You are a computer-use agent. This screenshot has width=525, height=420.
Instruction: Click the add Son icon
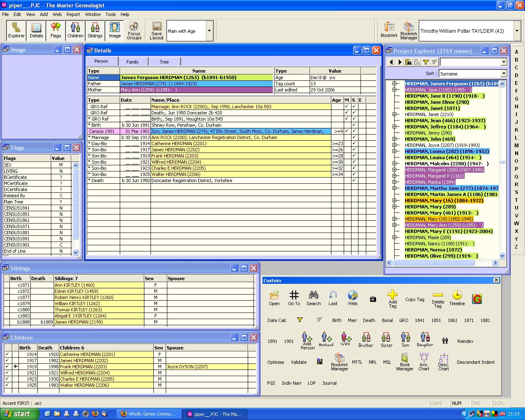pos(405,340)
